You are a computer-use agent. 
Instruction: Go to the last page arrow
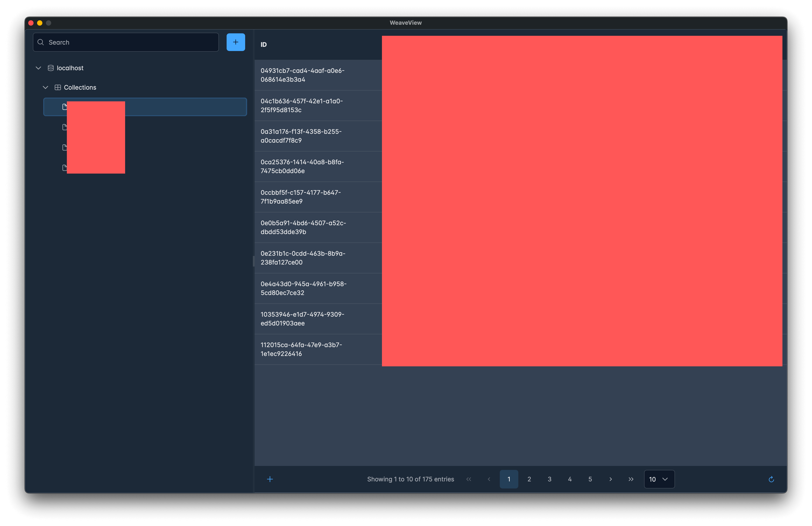[630, 479]
